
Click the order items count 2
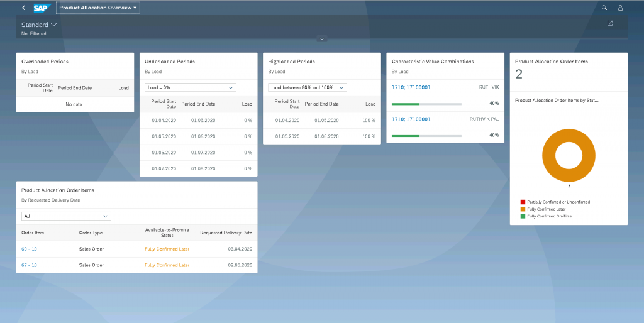(519, 75)
